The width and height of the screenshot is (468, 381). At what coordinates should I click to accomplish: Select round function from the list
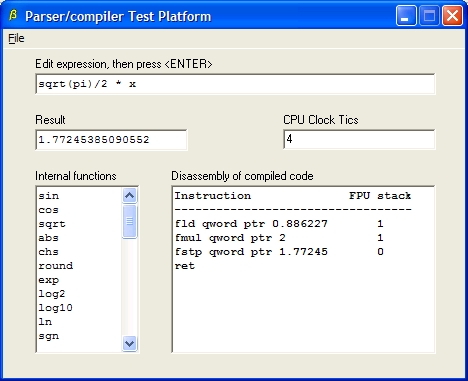point(56,266)
